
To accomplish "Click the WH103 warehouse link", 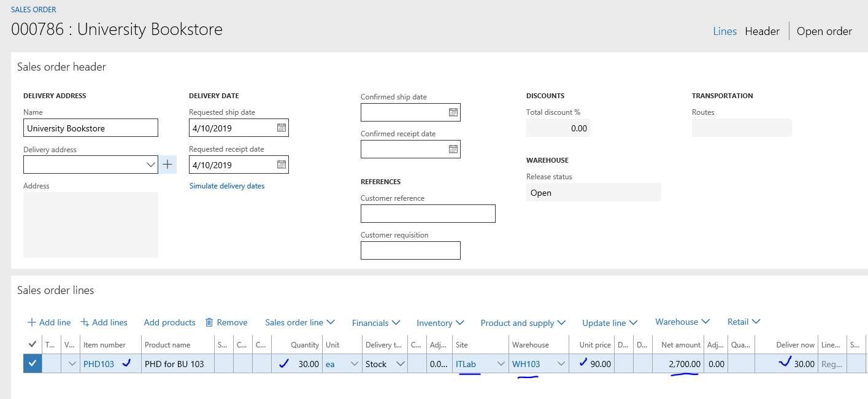I will point(526,364).
